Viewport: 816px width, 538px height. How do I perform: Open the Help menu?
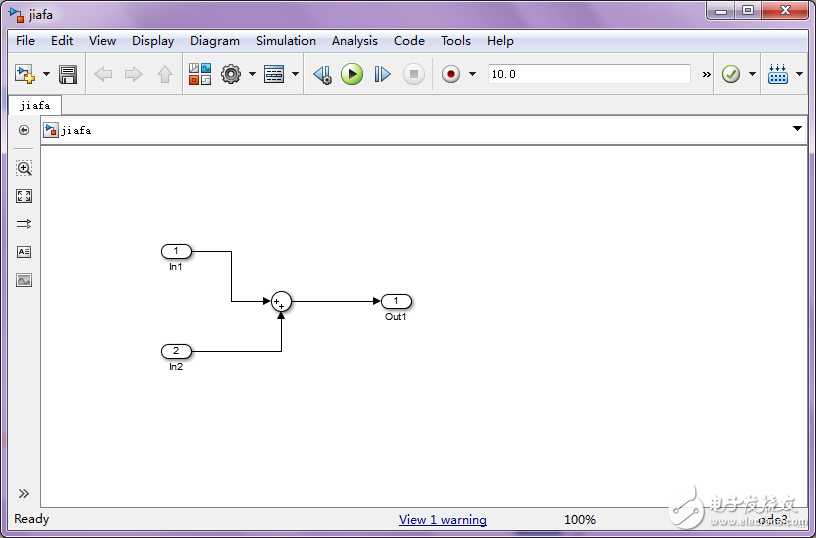click(x=500, y=41)
